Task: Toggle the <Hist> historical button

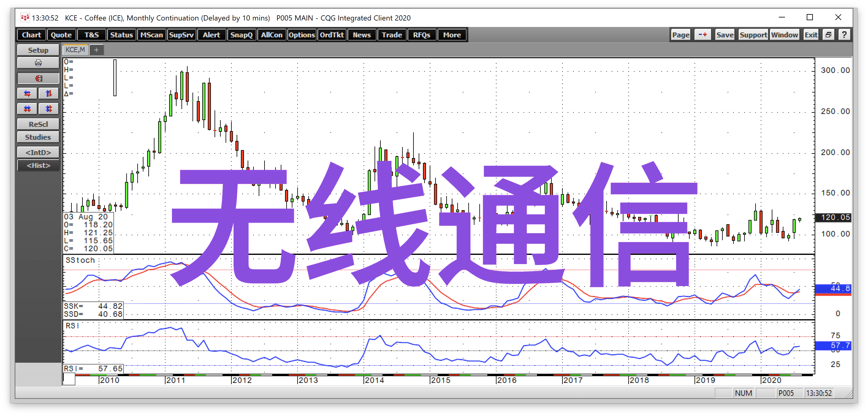Action: tap(38, 165)
